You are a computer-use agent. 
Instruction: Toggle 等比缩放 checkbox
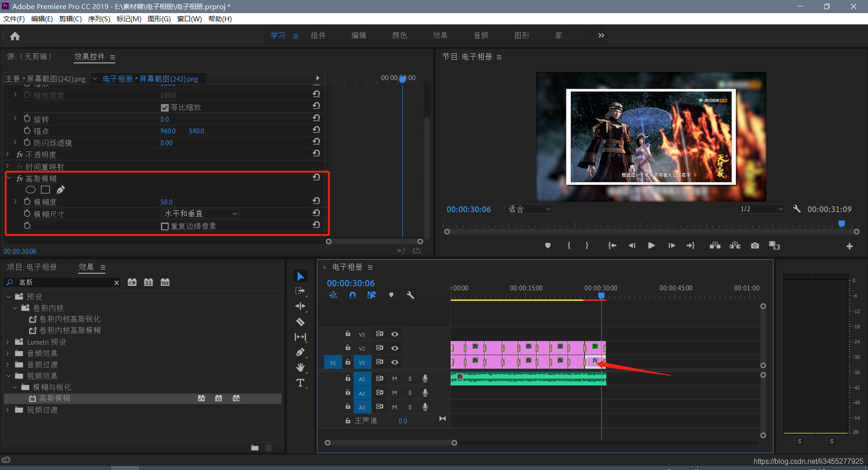pos(165,108)
